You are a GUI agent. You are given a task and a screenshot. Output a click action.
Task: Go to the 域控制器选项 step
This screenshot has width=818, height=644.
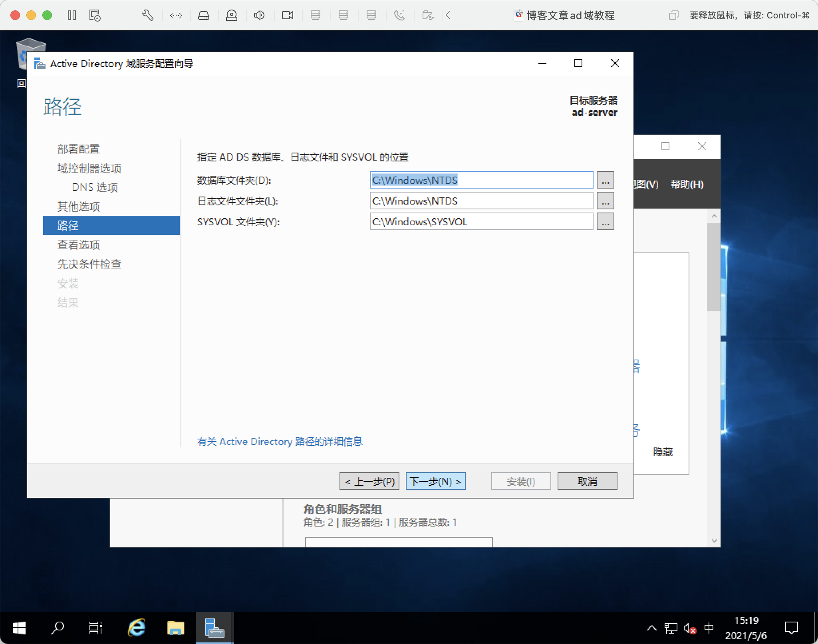89,168
